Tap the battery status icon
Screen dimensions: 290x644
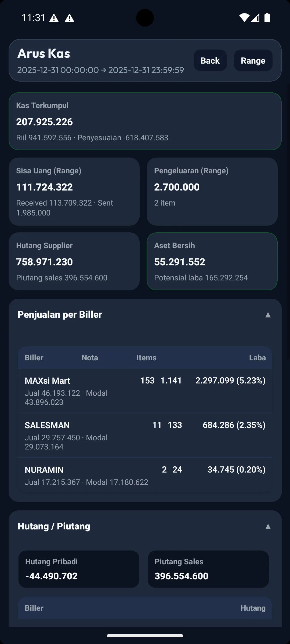tap(267, 18)
